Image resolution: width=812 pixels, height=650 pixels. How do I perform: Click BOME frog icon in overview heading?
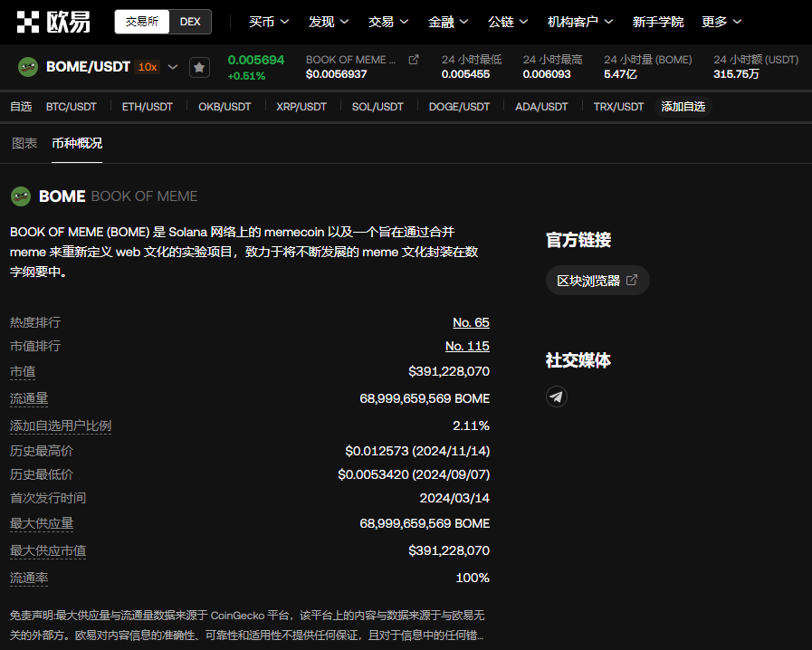(21, 196)
